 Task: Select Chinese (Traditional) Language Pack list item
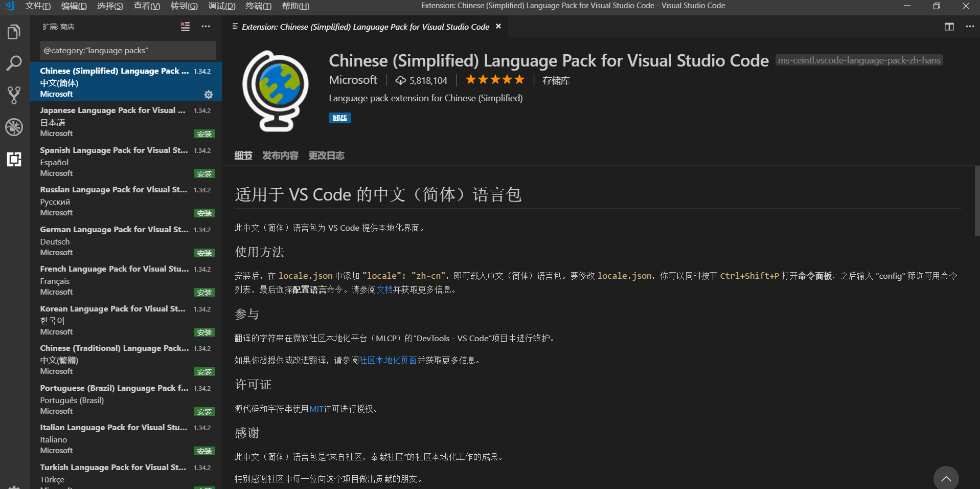[126, 360]
